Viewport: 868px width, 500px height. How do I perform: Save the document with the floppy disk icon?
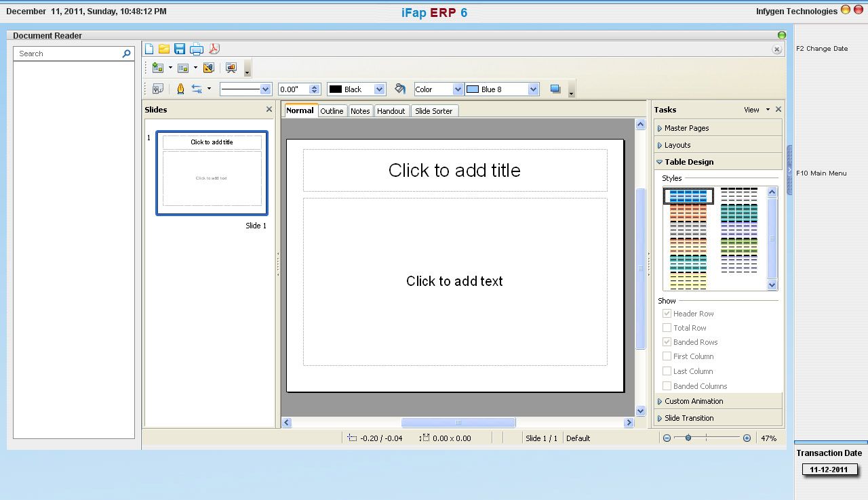pos(180,49)
